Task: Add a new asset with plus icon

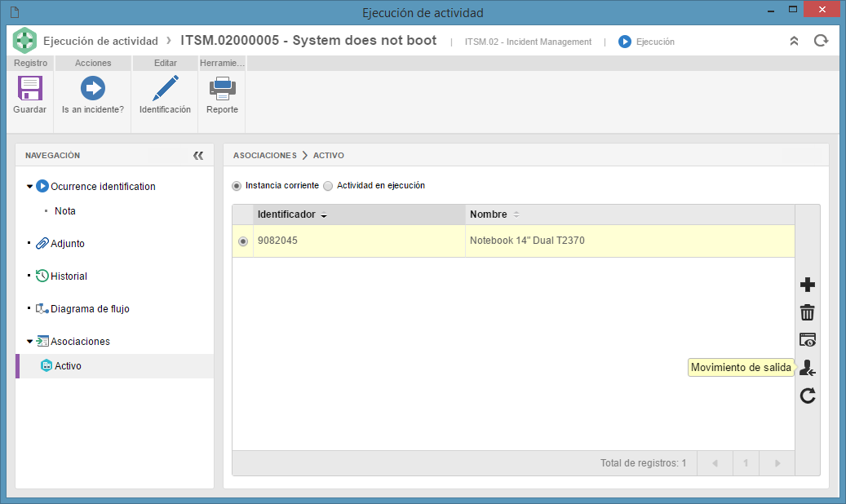Action: click(807, 285)
